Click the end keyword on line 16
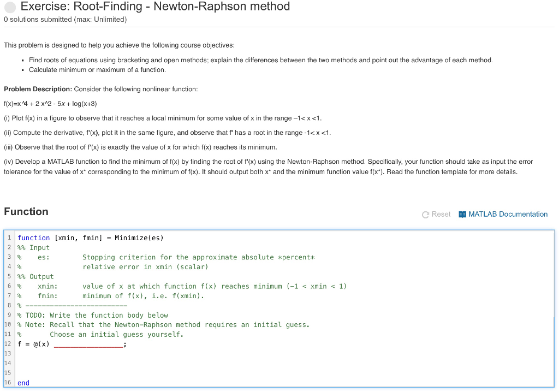Image resolution: width=559 pixels, height=392 pixels. click(x=22, y=383)
